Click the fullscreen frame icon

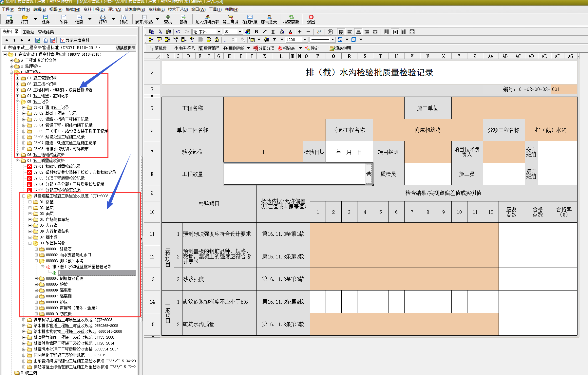tap(412, 32)
